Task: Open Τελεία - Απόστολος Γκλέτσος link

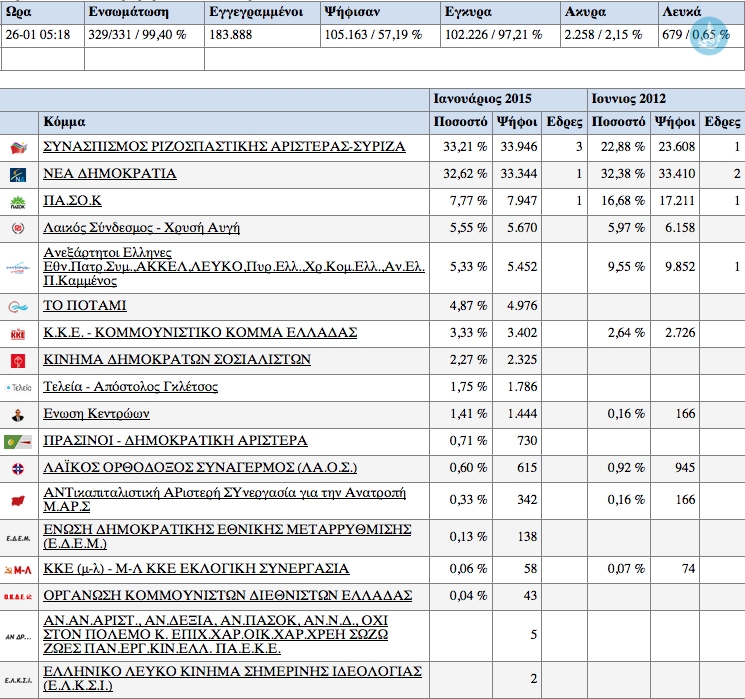Action: coord(130,386)
